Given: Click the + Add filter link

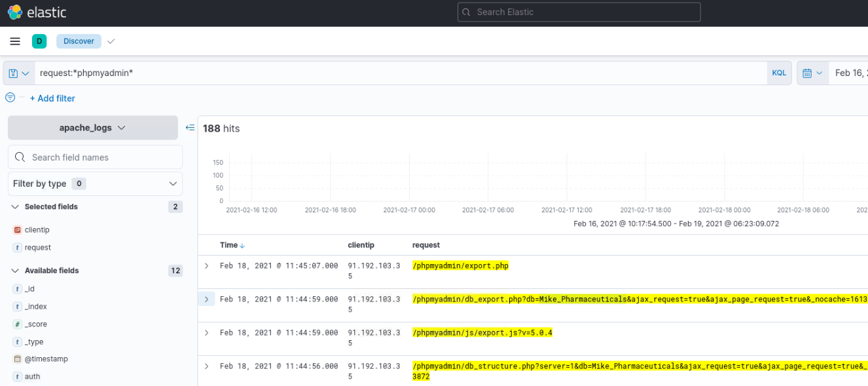Looking at the screenshot, I should 52,98.
